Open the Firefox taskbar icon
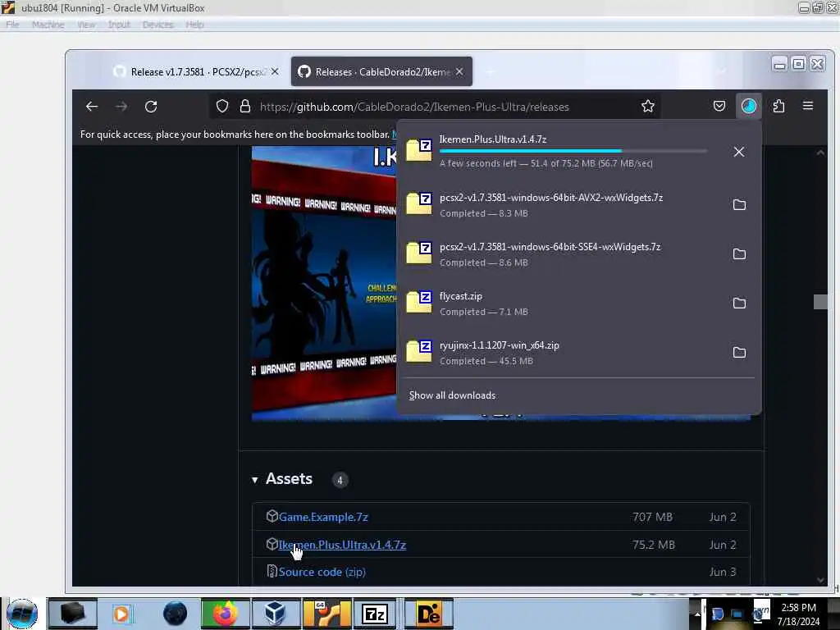840x630 pixels. click(x=225, y=614)
